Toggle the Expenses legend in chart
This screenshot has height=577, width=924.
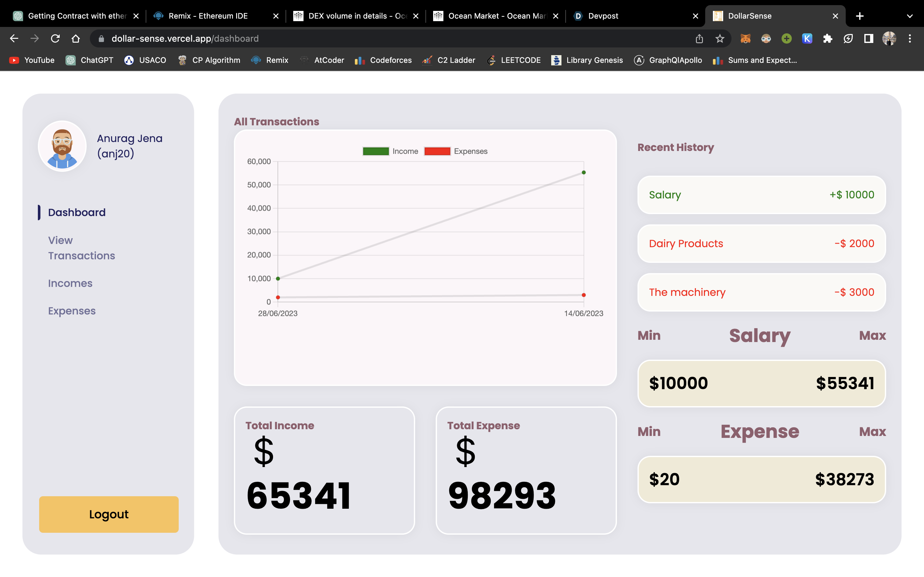pyautogui.click(x=456, y=151)
